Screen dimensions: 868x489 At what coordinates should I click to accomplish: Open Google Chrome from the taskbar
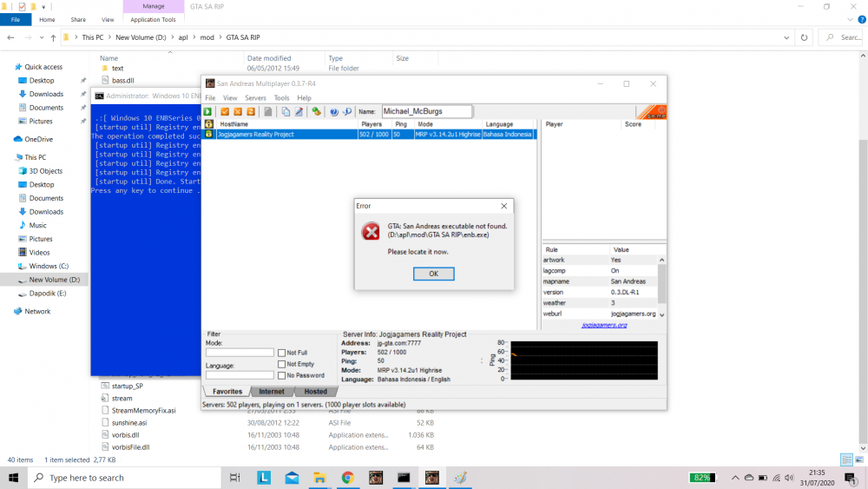pyautogui.click(x=348, y=478)
